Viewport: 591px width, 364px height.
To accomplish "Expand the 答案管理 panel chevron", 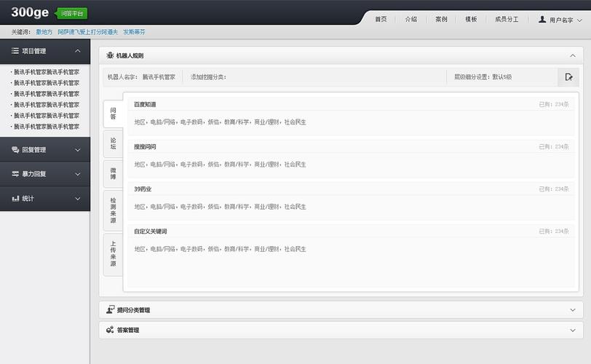I will tap(573, 331).
